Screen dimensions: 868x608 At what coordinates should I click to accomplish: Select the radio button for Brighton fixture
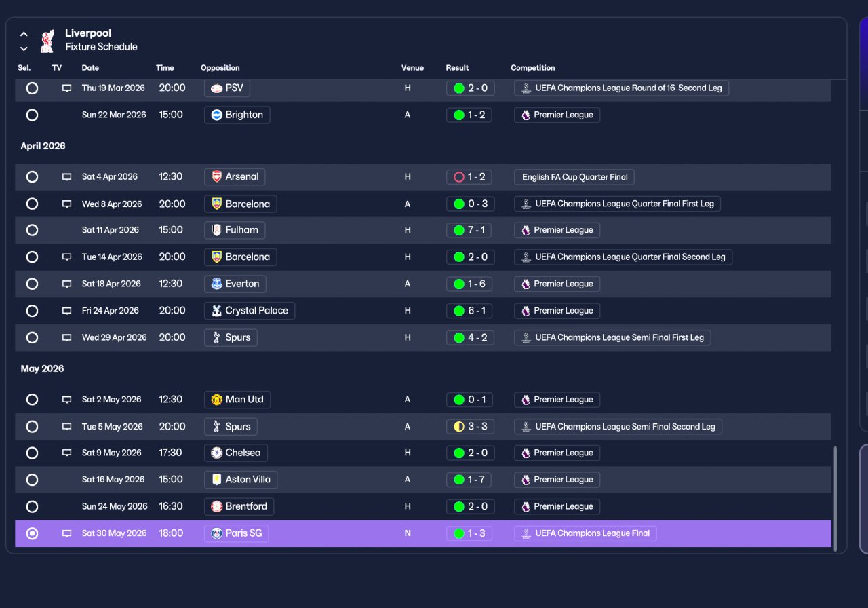pyautogui.click(x=32, y=115)
